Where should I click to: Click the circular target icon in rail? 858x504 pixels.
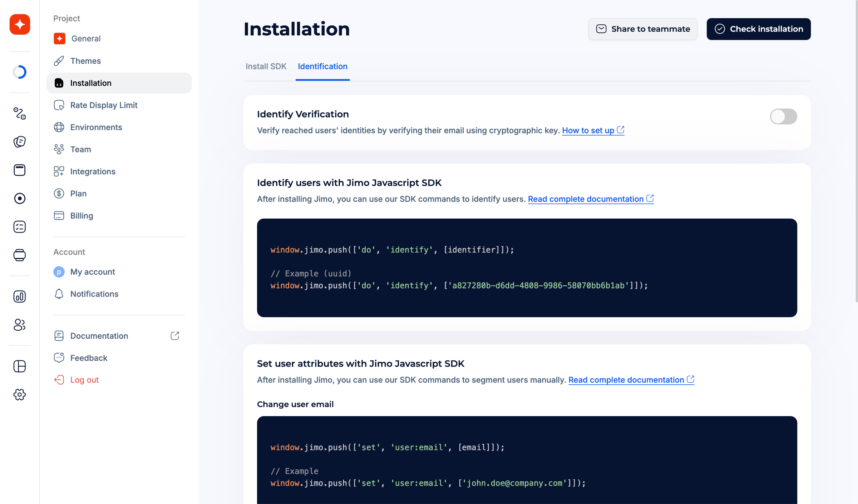20,198
